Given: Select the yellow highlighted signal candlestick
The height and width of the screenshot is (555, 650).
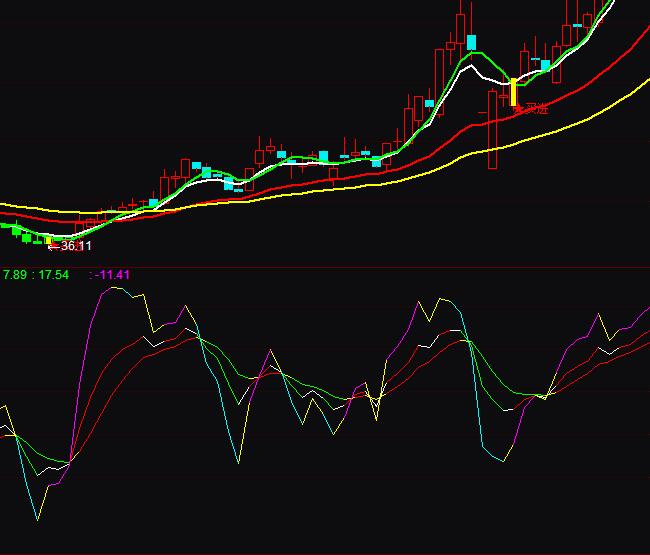Looking at the screenshot, I should pyautogui.click(x=513, y=92).
